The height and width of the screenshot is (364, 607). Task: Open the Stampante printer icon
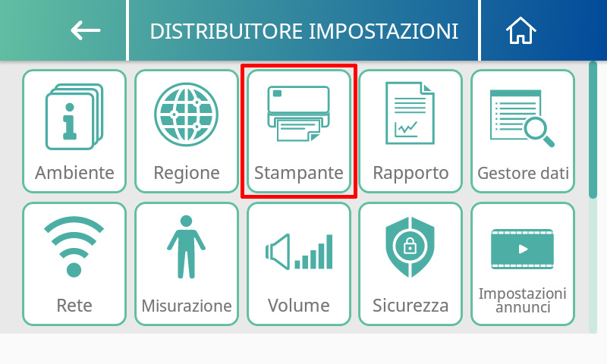point(298,114)
